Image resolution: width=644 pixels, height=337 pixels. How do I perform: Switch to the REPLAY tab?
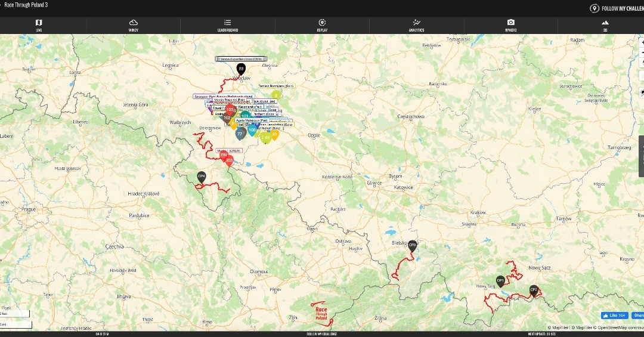tap(322, 25)
